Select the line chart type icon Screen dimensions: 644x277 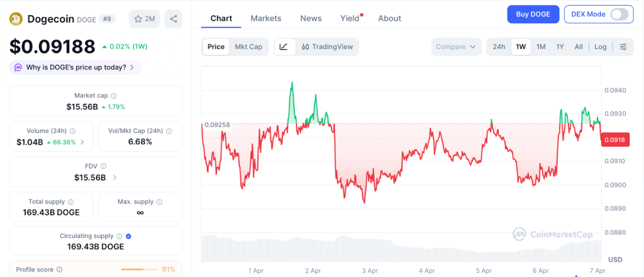[284, 47]
